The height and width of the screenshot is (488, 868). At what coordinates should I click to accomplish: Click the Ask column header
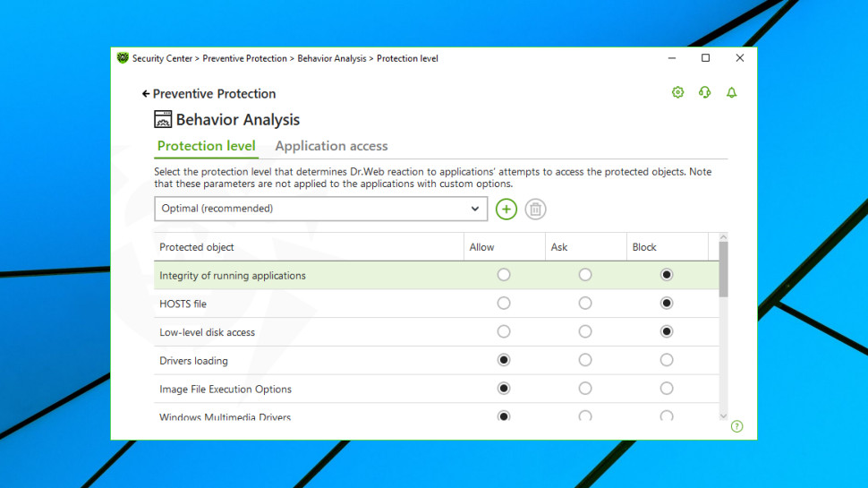pyautogui.click(x=586, y=247)
